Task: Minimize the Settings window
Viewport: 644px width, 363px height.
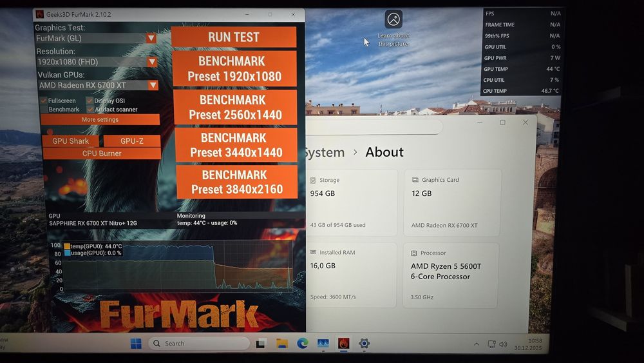Action: pyautogui.click(x=480, y=123)
